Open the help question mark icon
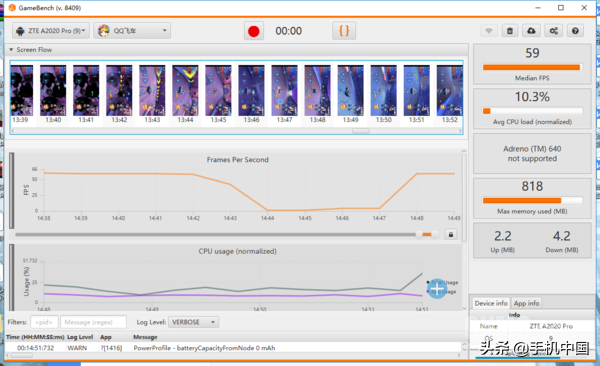This screenshot has height=366, width=600. click(x=575, y=31)
